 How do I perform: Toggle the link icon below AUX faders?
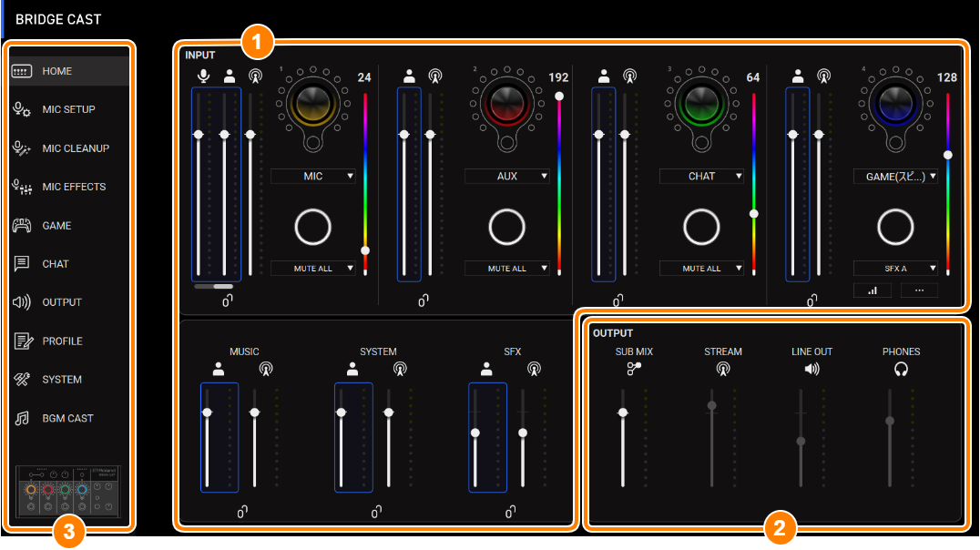click(x=424, y=300)
